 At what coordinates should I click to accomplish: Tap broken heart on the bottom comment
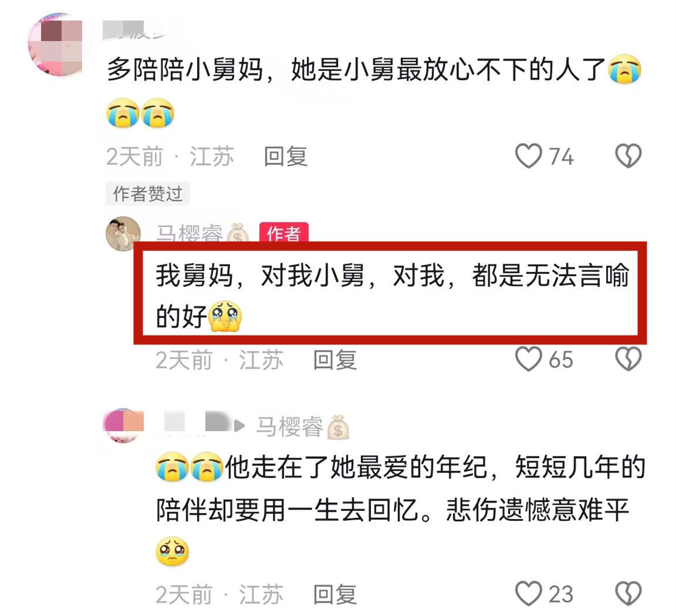point(628,594)
